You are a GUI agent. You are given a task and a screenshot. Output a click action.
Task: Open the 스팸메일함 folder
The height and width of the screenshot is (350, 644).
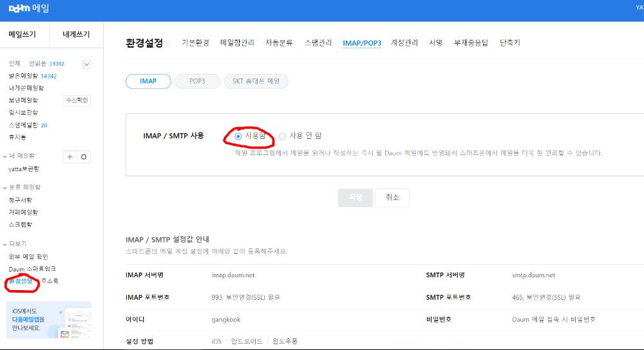point(23,125)
